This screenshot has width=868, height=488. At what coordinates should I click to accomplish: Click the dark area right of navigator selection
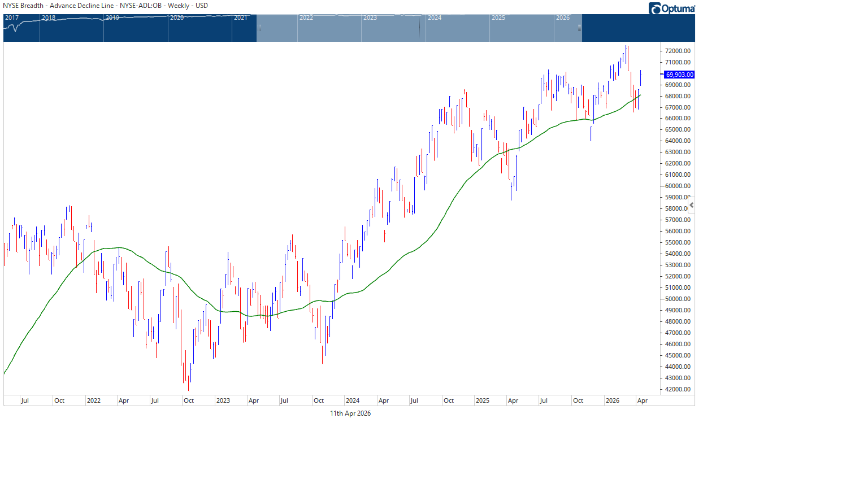point(638,28)
